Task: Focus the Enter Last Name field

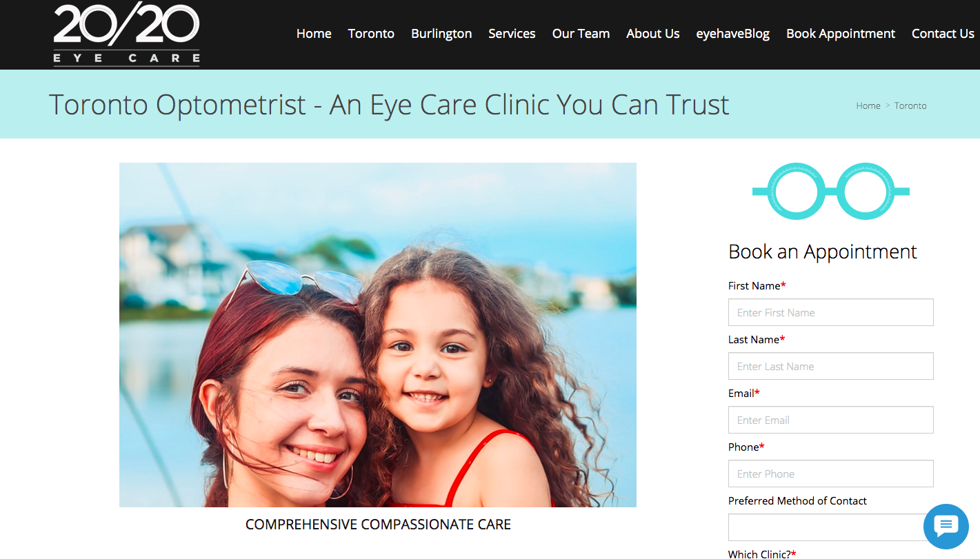Action: [x=831, y=366]
